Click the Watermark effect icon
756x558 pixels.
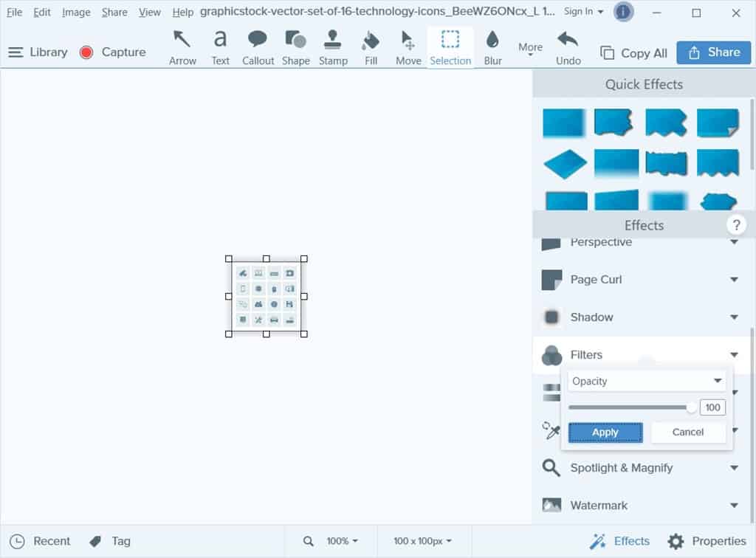(x=551, y=505)
